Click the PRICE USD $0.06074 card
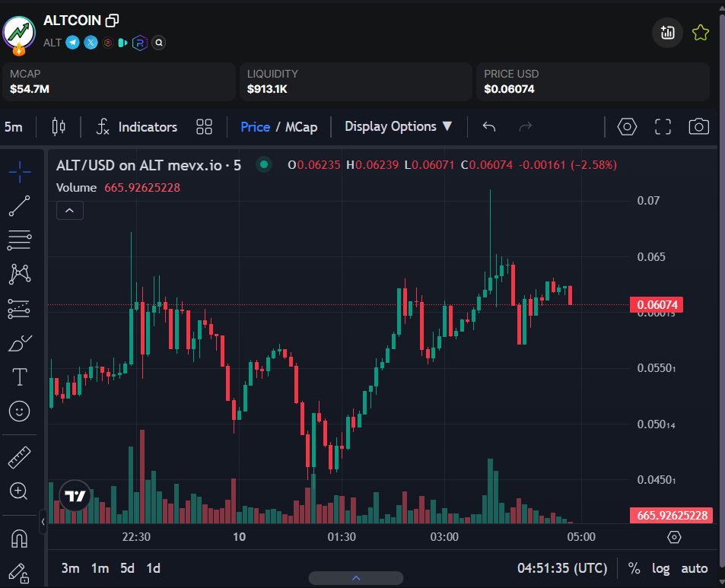This screenshot has height=588, width=725. pos(593,82)
